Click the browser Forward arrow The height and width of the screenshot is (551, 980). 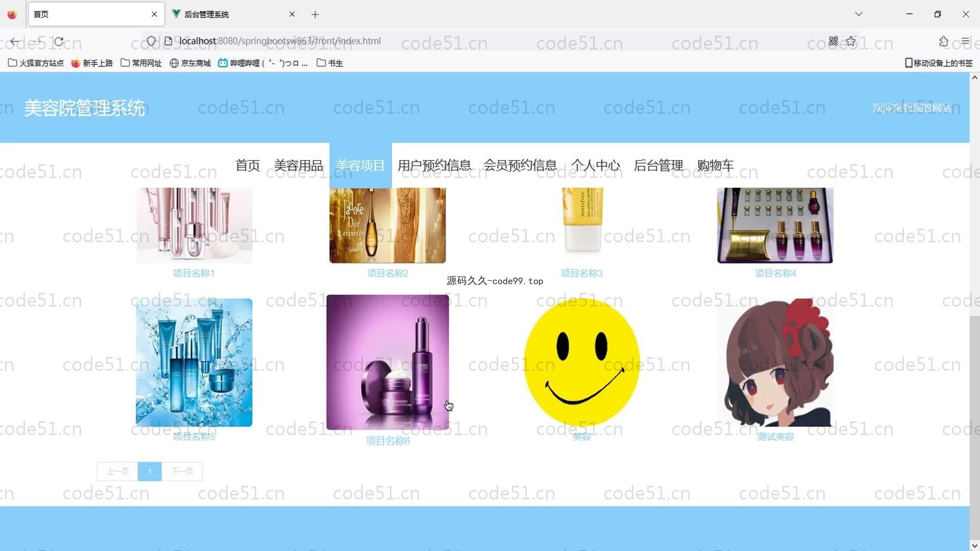[x=37, y=41]
